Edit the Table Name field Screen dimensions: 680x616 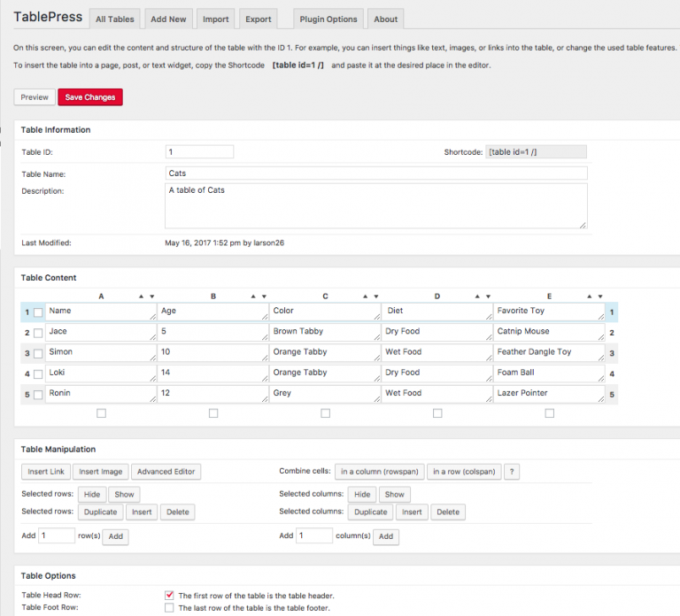pos(376,173)
